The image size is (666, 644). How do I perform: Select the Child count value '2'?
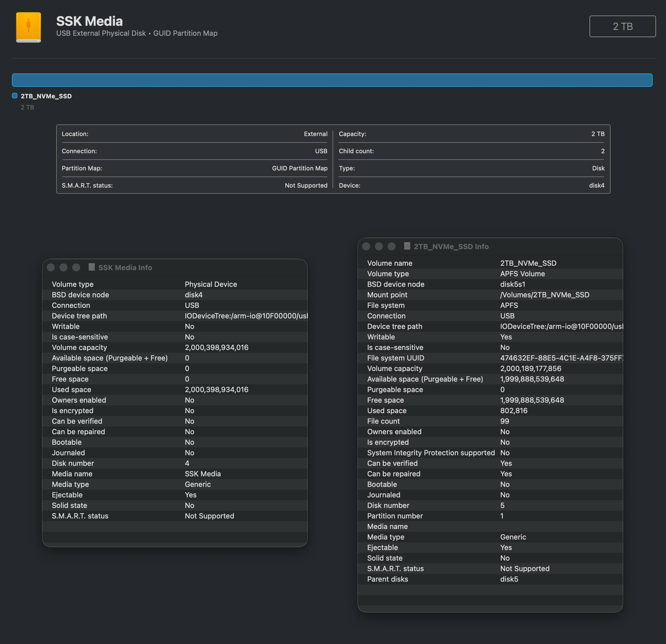pyautogui.click(x=603, y=151)
